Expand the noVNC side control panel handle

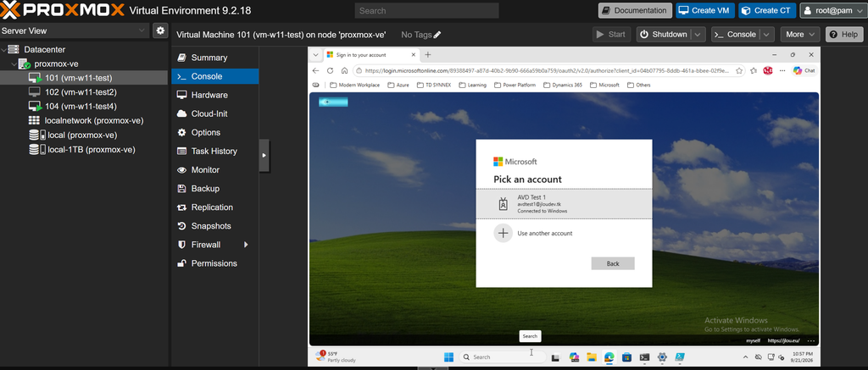[264, 156]
